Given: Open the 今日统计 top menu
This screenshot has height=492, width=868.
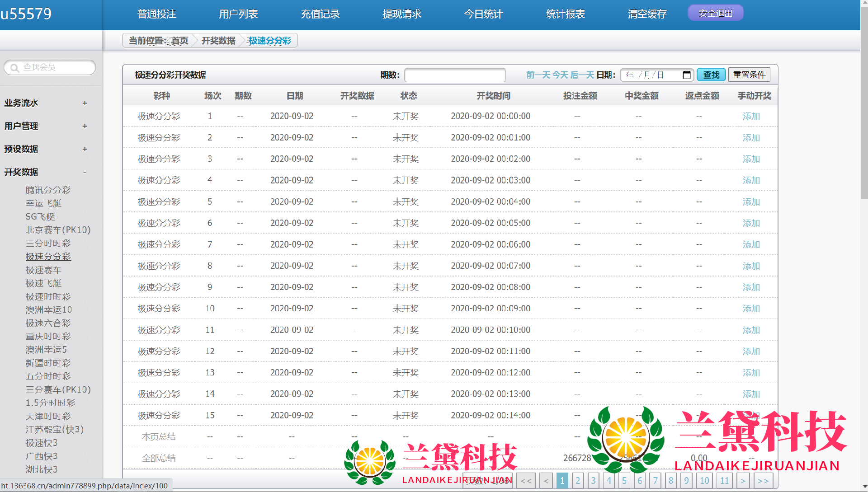Looking at the screenshot, I should (x=483, y=14).
